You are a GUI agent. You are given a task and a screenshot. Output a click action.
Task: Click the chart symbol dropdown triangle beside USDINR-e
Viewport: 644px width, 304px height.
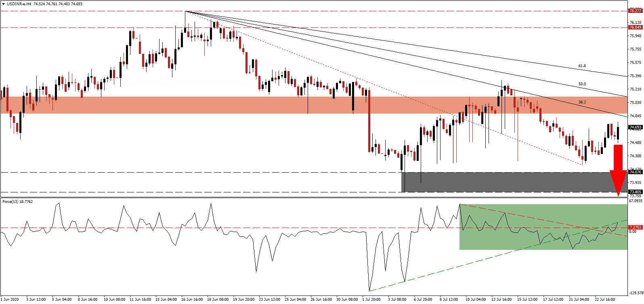(x=3, y=4)
